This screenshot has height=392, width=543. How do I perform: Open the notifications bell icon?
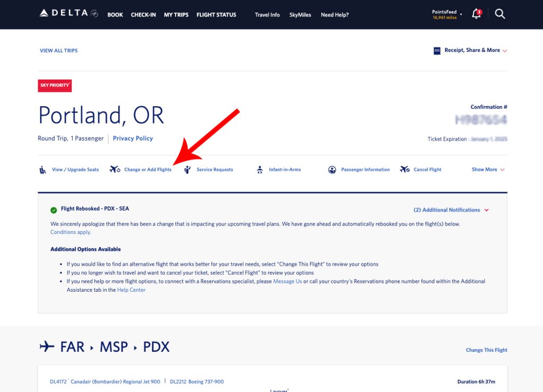pyautogui.click(x=476, y=14)
